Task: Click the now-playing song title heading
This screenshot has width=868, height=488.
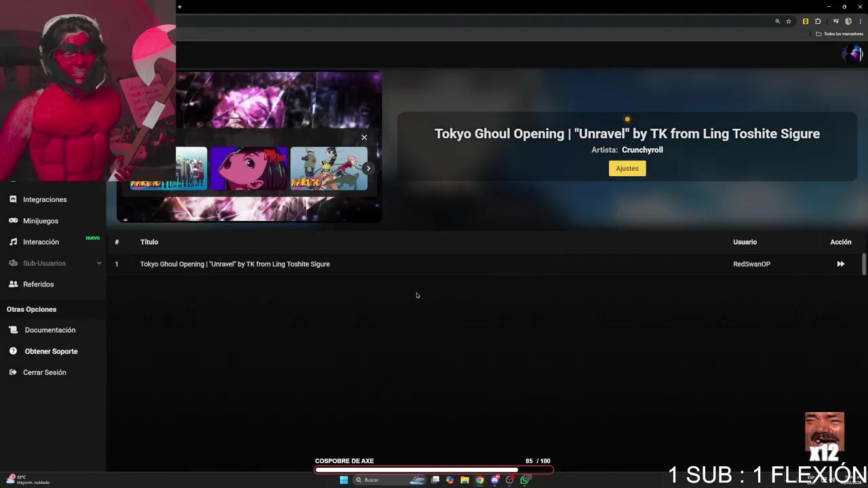Action: pyautogui.click(x=627, y=134)
